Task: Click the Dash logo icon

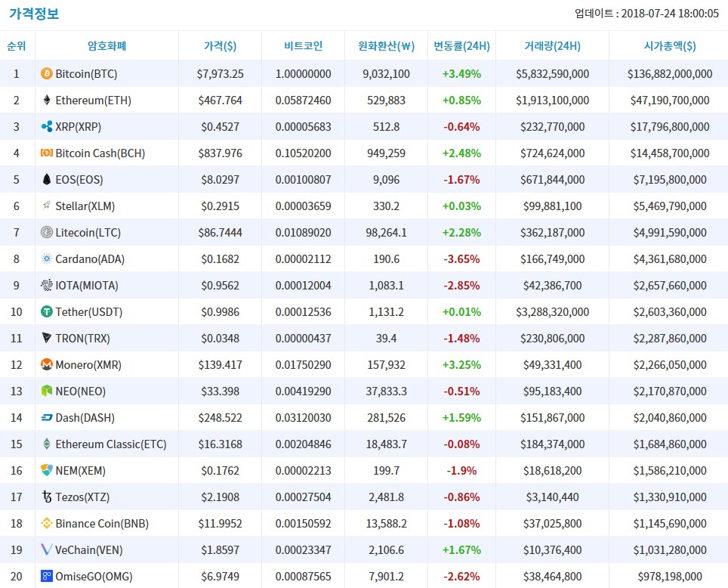Action: [x=46, y=417]
